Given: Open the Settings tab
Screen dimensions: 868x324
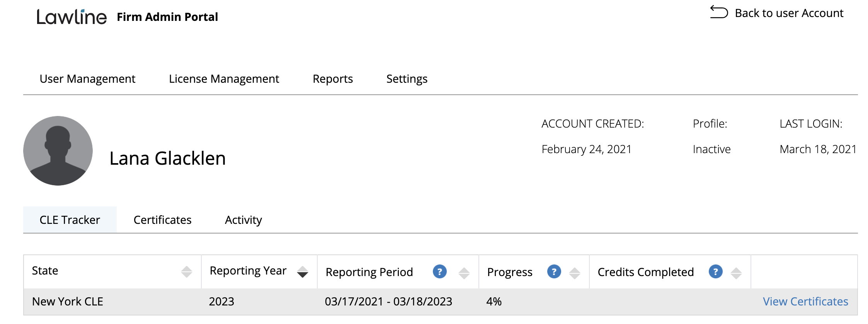Looking at the screenshot, I should point(407,79).
